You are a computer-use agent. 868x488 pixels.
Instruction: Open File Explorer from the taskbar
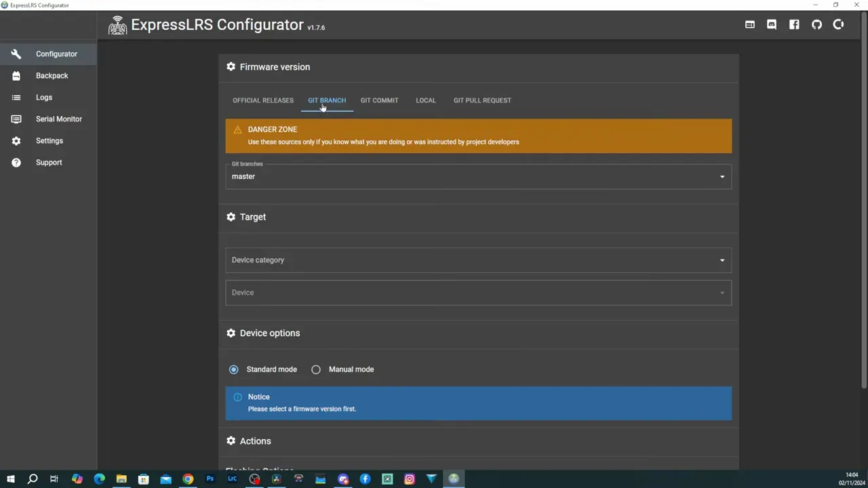(121, 479)
